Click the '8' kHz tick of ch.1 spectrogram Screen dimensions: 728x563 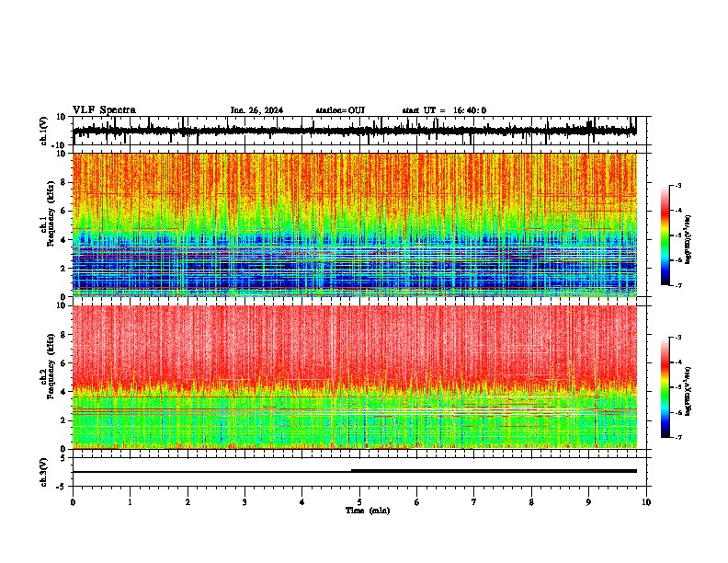coord(64,182)
